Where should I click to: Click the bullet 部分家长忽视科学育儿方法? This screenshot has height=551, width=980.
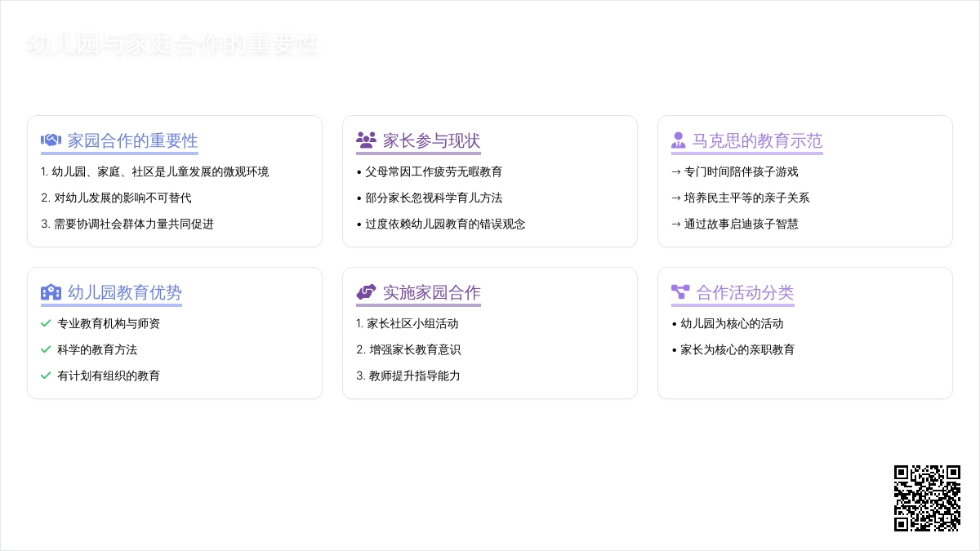pyautogui.click(x=430, y=198)
